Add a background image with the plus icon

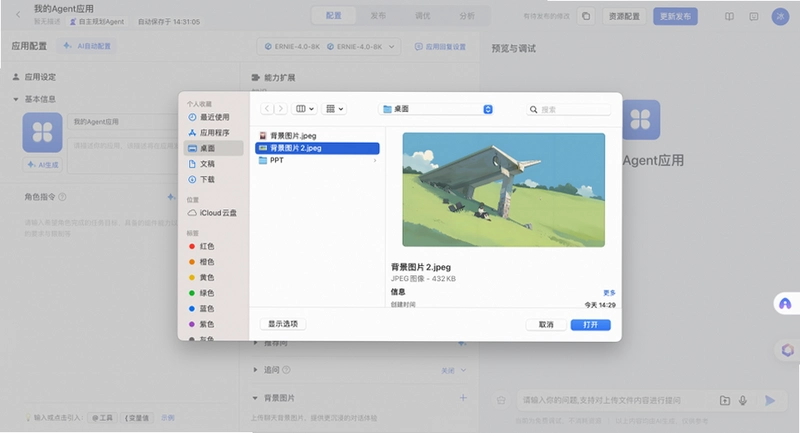[x=463, y=397]
